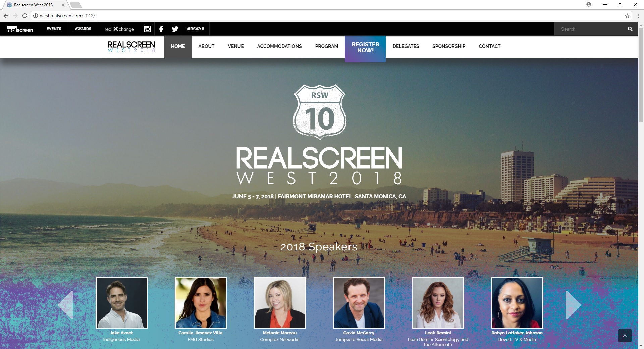Open the ACCOMMODATIONS nav item

279,47
